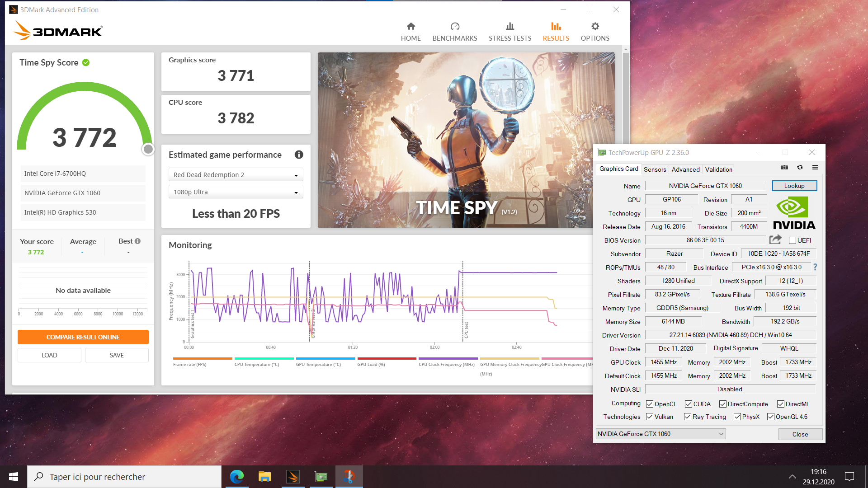Viewport: 868px width, 488px height.
Task: Click the Frame rate legend color bar
Action: [203, 358]
